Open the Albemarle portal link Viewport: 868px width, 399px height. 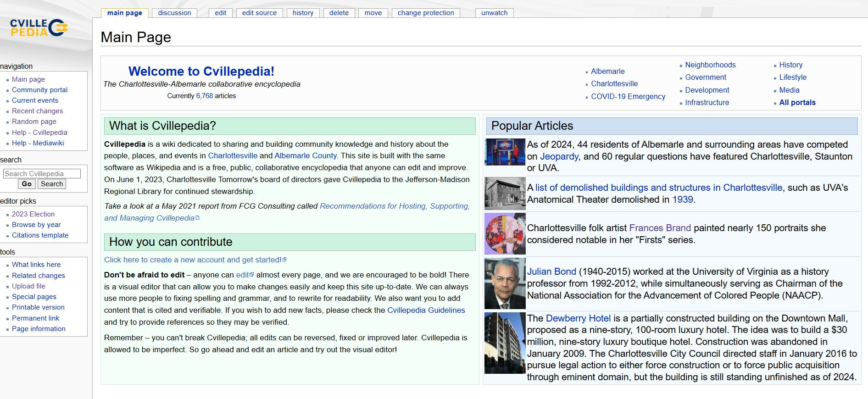coord(608,71)
